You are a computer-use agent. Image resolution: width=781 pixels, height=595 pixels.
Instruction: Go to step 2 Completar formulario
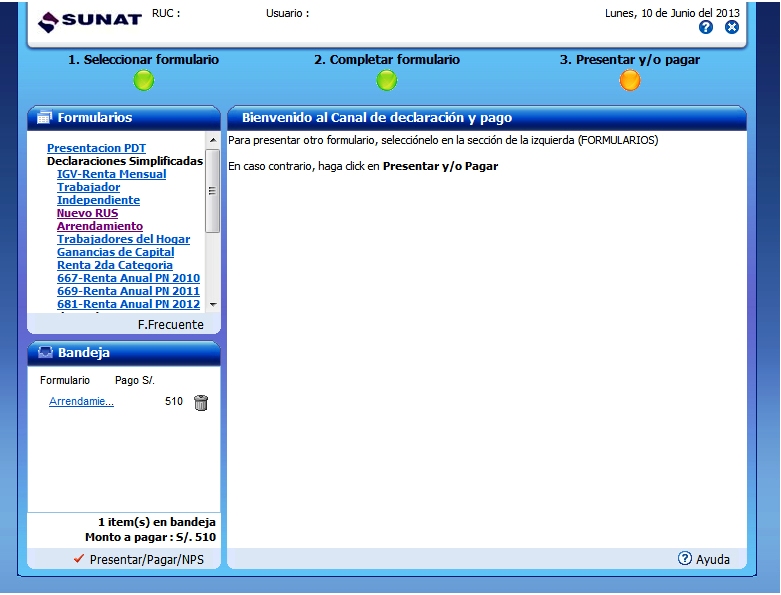pos(387,59)
